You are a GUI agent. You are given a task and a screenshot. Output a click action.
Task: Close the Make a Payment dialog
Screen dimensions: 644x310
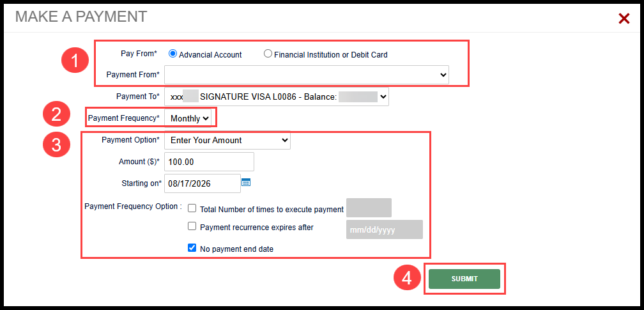point(624,19)
